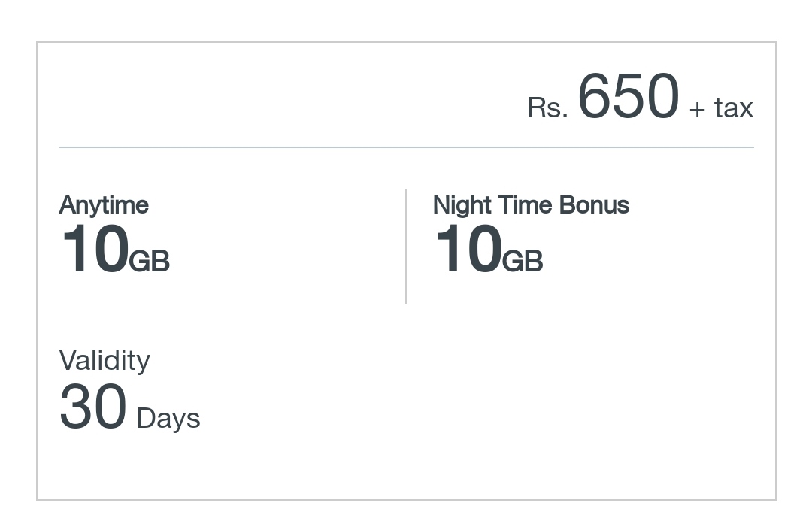Click the Days unit text
812x527 pixels.
[x=168, y=418]
